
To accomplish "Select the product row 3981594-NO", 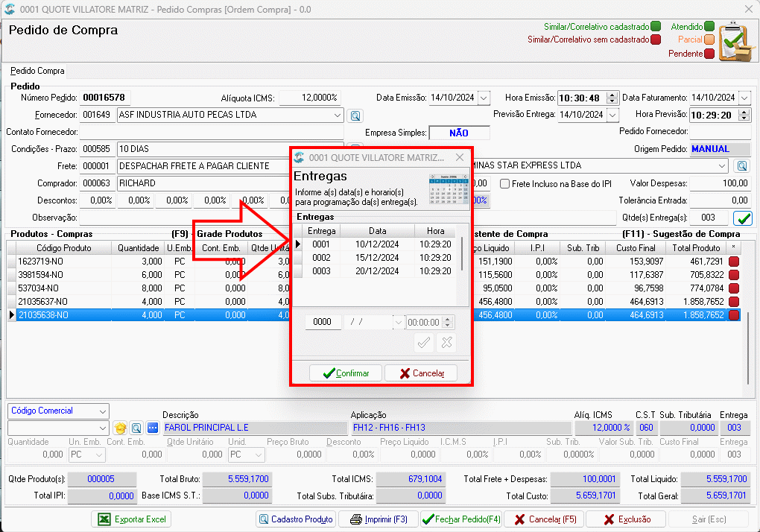I will click(x=374, y=275).
